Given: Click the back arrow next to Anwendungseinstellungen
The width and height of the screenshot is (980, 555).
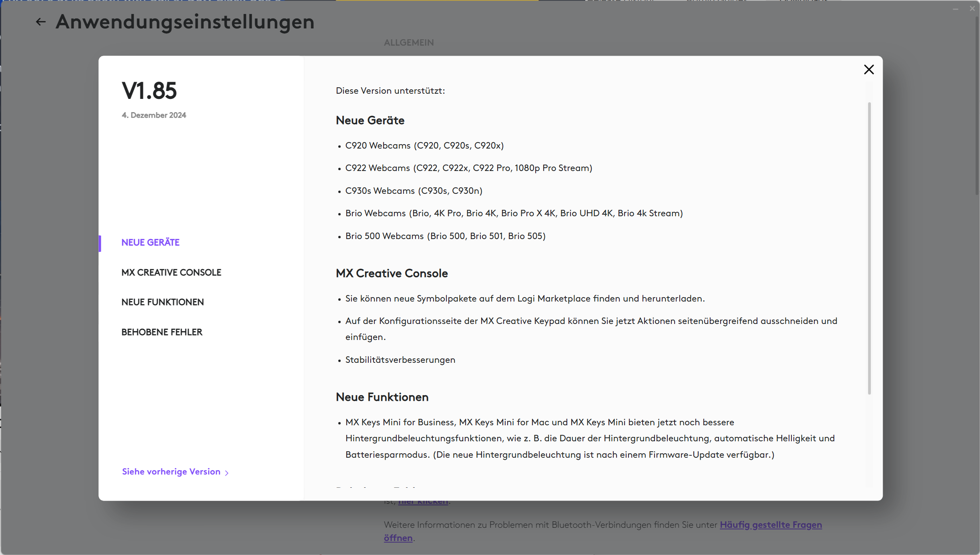Looking at the screenshot, I should (x=40, y=22).
